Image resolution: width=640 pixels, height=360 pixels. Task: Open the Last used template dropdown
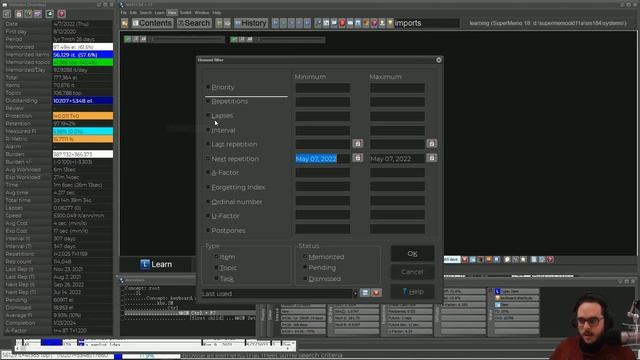coord(355,293)
